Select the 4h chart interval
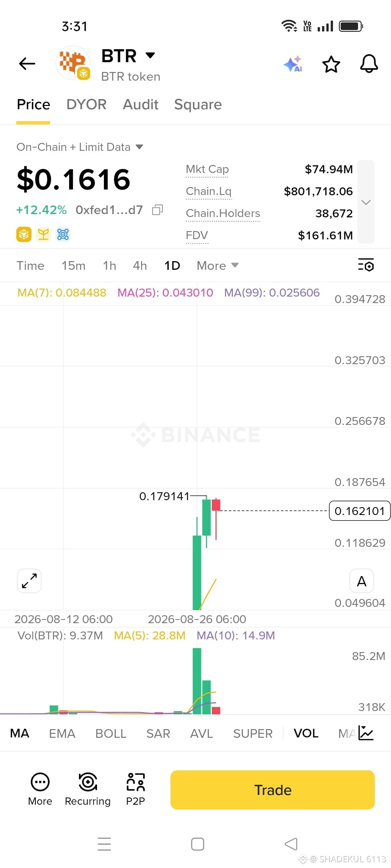The image size is (391, 868). (x=140, y=266)
